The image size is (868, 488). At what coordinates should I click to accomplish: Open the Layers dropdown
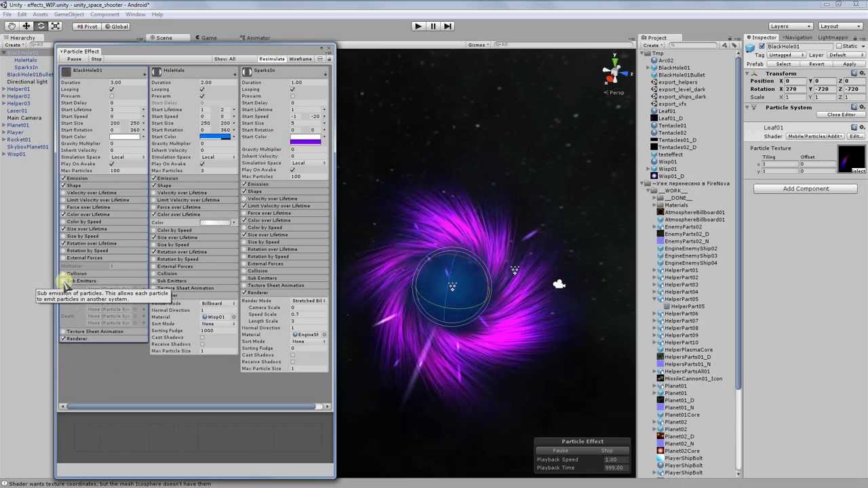[790, 26]
